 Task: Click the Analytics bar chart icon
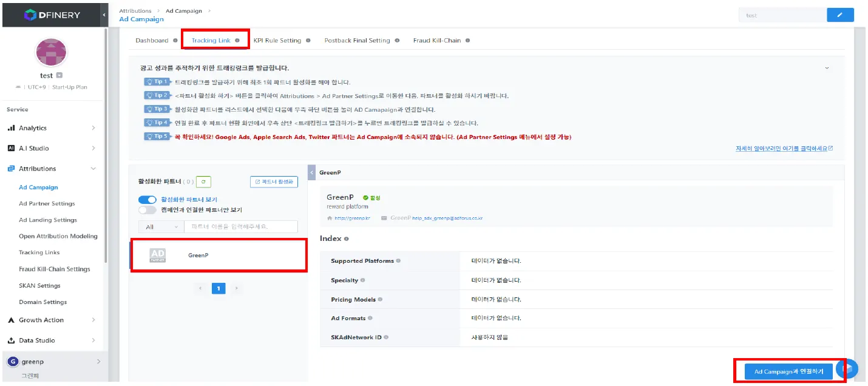(11, 128)
